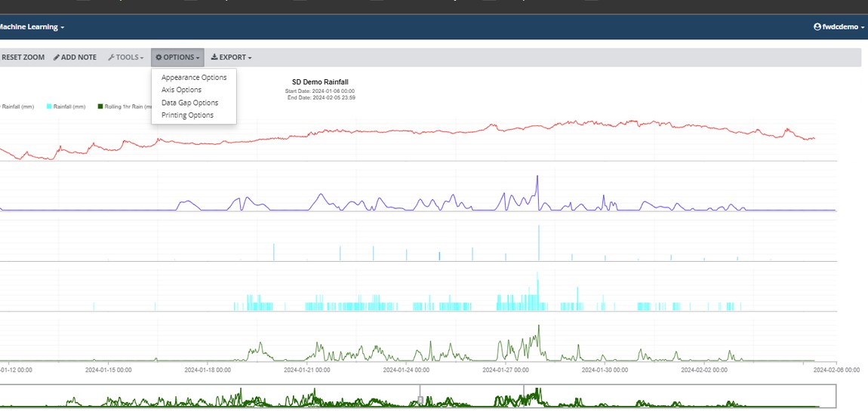
Task: Select Appearance Options from the menu
Action: tap(194, 78)
